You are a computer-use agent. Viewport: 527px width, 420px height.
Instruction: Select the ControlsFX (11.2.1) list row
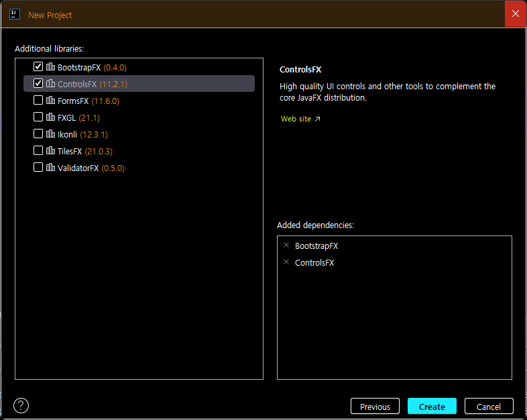139,83
